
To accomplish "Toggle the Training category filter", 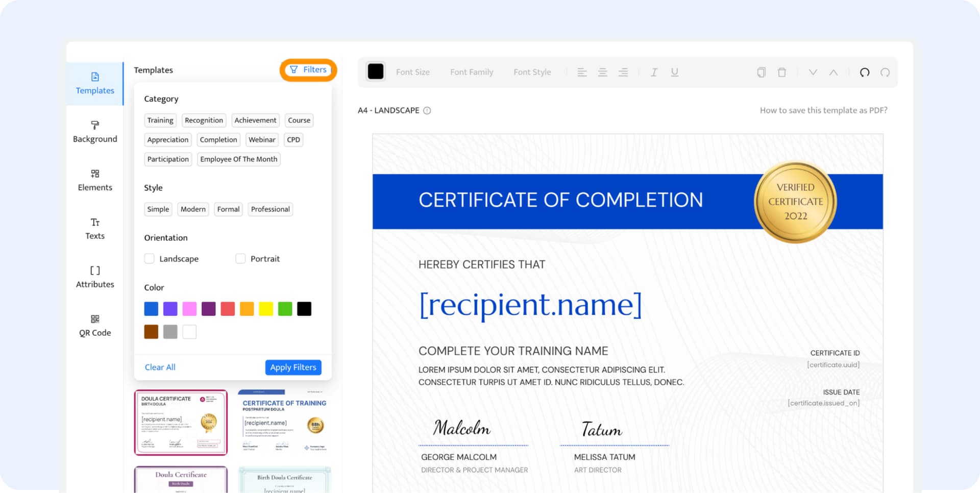I will [x=160, y=120].
